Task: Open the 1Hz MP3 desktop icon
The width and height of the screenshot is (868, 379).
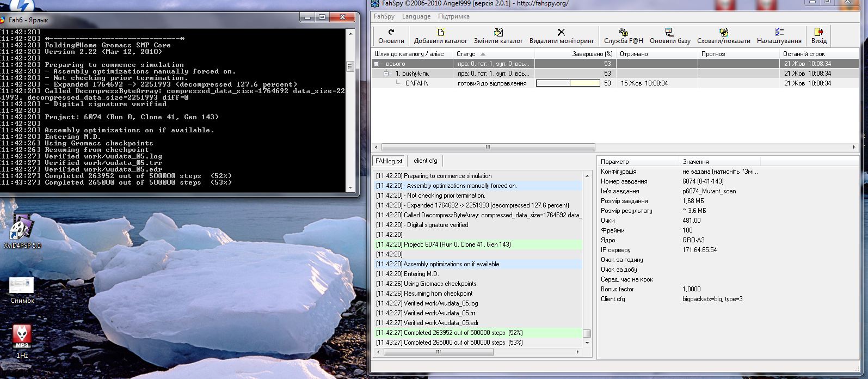Action: point(22,341)
